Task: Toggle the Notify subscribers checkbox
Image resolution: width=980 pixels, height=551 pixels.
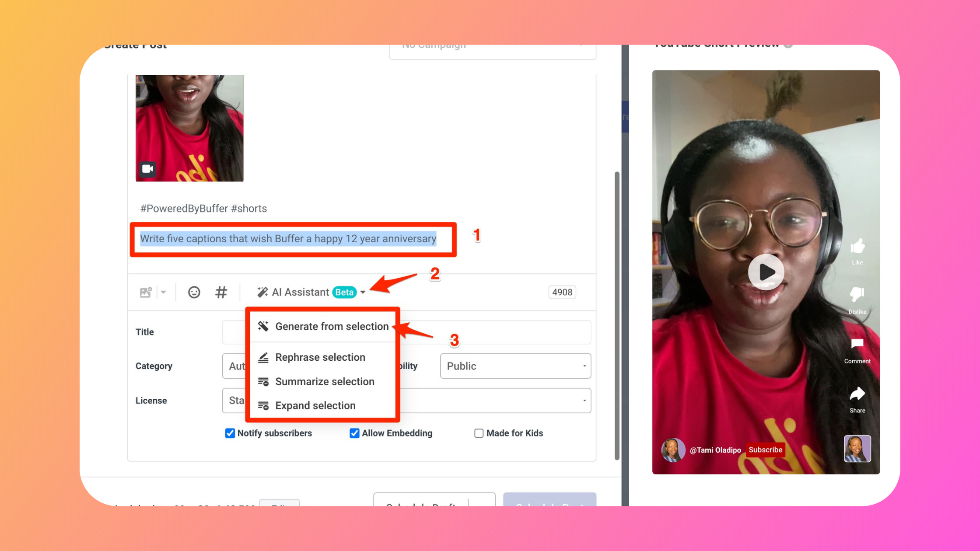Action: tap(230, 432)
